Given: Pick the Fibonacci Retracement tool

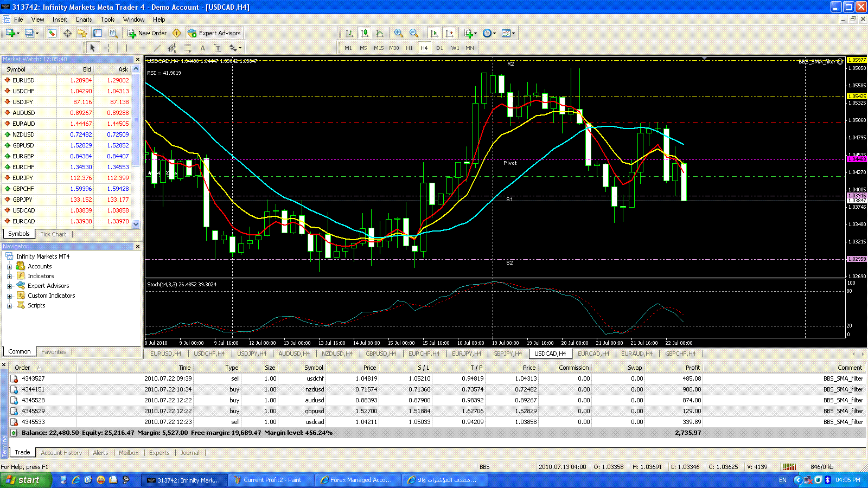Looking at the screenshot, I should click(x=187, y=48).
